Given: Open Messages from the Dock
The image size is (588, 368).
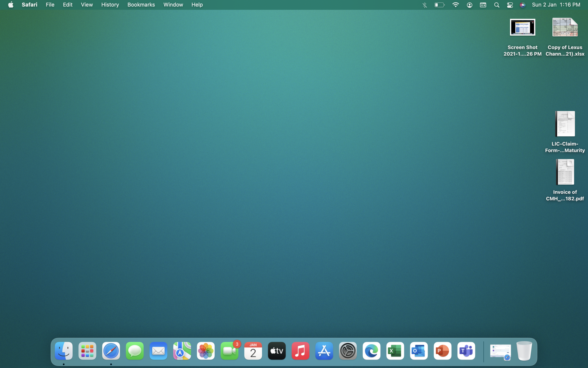Looking at the screenshot, I should click(x=135, y=351).
